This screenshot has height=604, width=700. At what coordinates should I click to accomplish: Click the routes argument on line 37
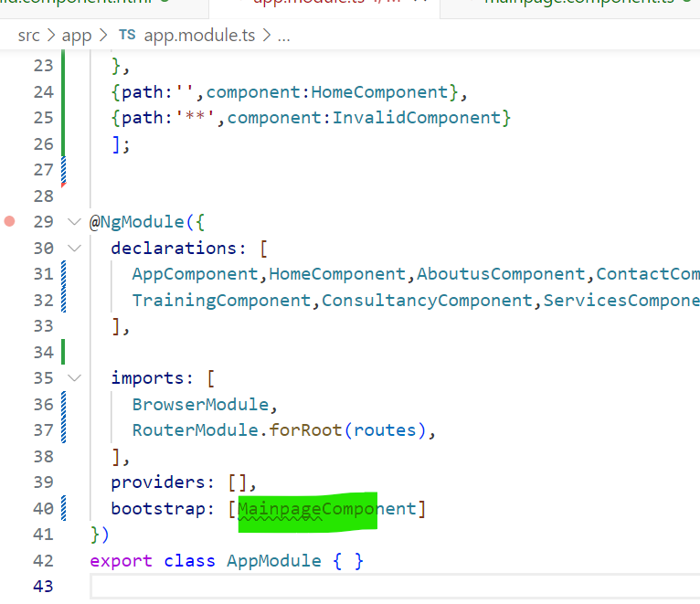click(385, 430)
